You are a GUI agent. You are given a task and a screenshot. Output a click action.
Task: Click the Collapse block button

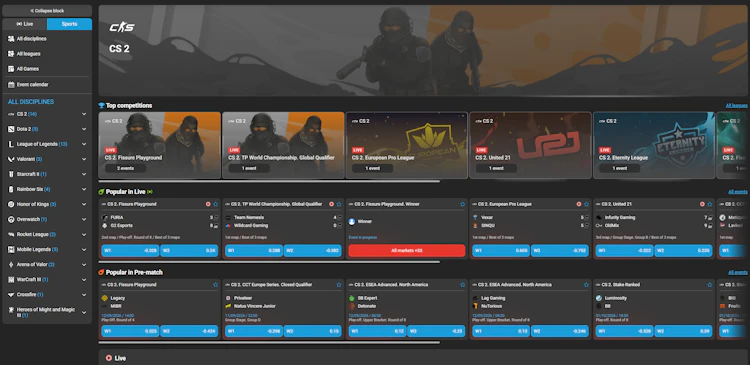pyautogui.click(x=47, y=11)
